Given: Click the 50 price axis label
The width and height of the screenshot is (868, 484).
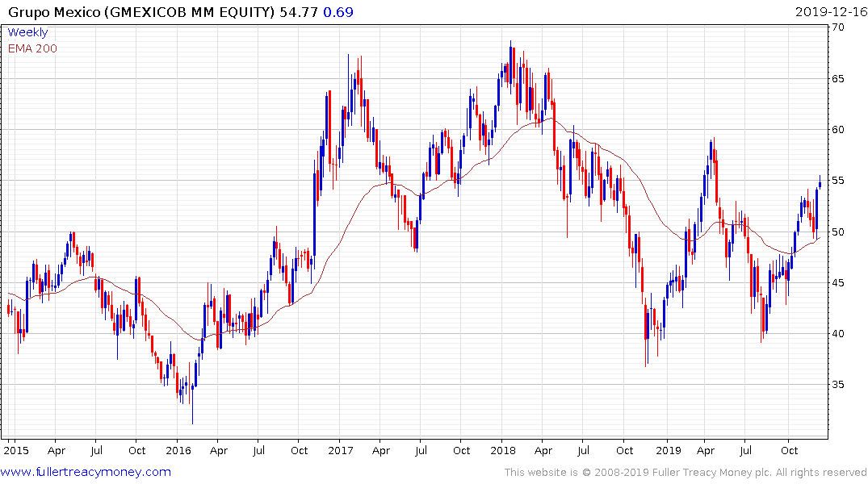Looking at the screenshot, I should click(x=838, y=232).
